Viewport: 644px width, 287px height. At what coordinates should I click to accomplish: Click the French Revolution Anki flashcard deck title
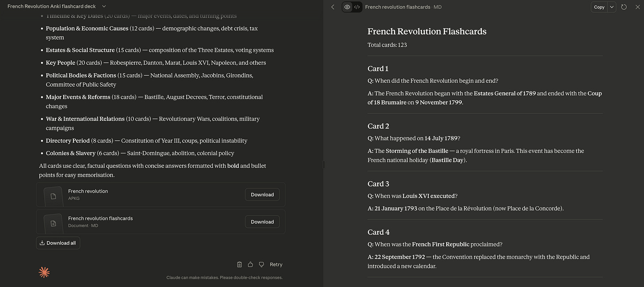pos(51,7)
